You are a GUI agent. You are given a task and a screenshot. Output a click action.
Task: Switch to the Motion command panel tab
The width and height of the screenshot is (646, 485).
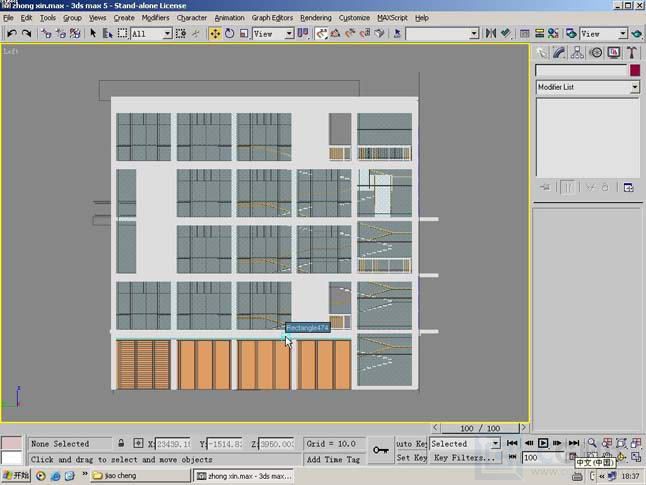pyautogui.click(x=596, y=53)
